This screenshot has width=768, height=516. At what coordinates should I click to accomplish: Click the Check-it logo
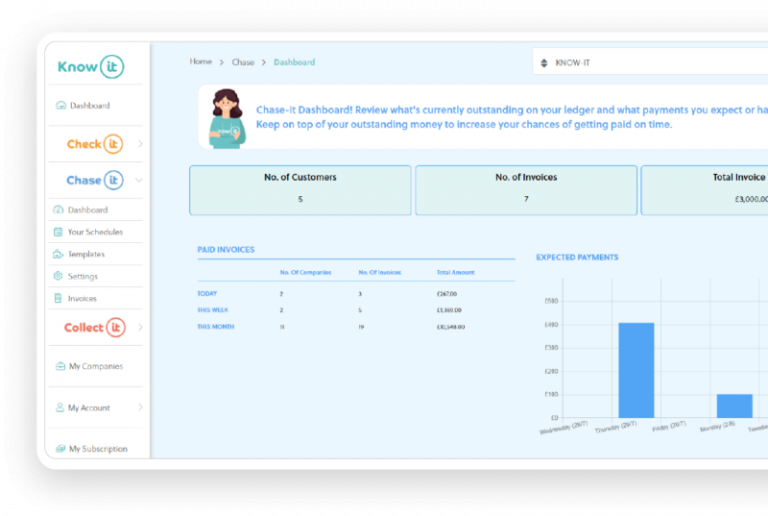pos(95,144)
